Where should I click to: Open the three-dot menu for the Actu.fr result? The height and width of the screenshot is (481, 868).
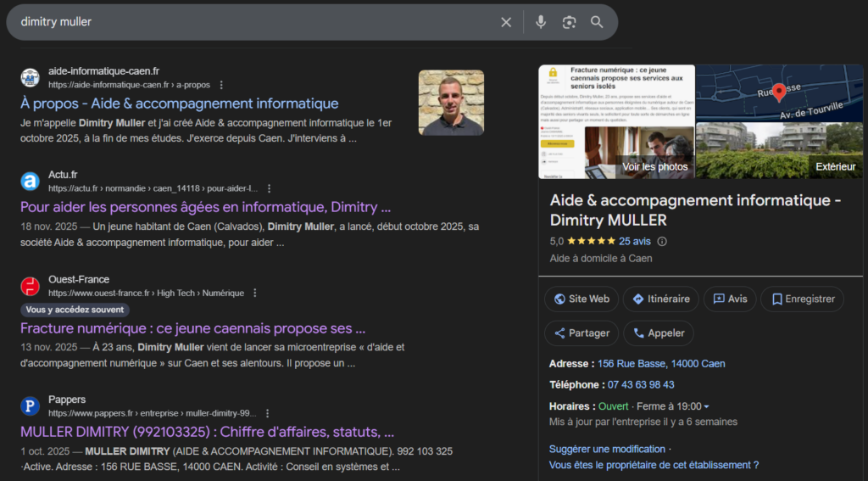point(269,188)
